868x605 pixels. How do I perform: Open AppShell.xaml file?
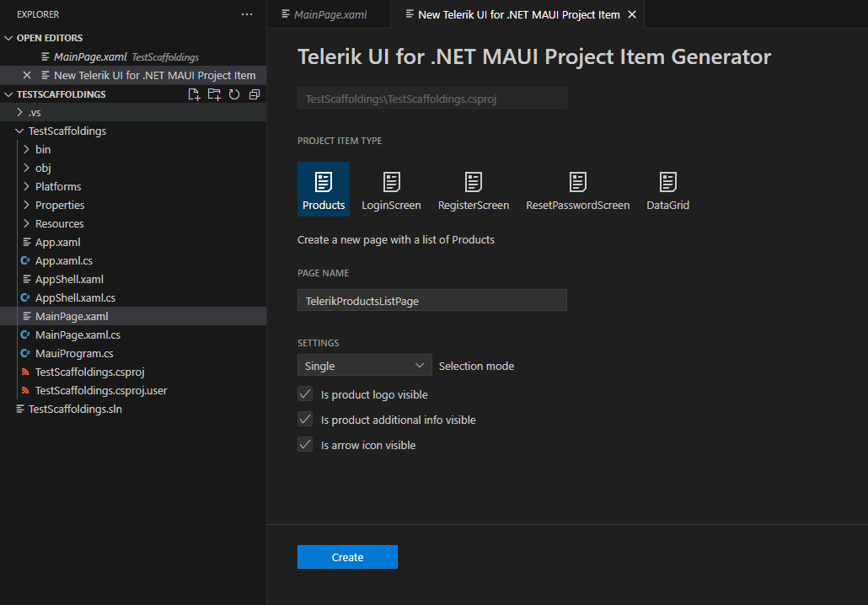coord(133,280)
